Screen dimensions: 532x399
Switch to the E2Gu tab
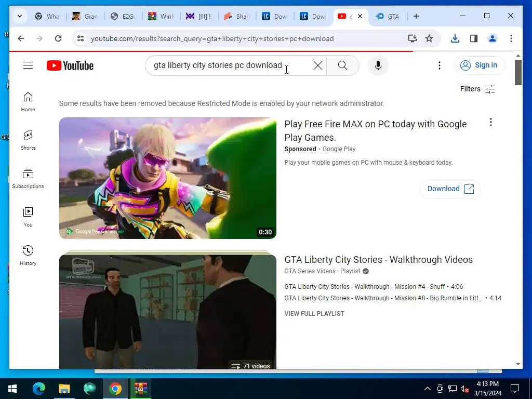coord(123,16)
